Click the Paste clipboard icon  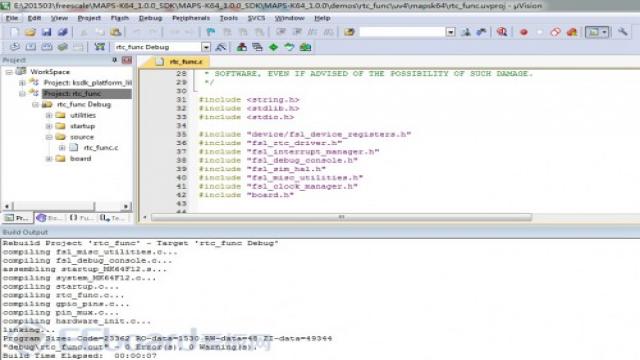click(x=116, y=32)
